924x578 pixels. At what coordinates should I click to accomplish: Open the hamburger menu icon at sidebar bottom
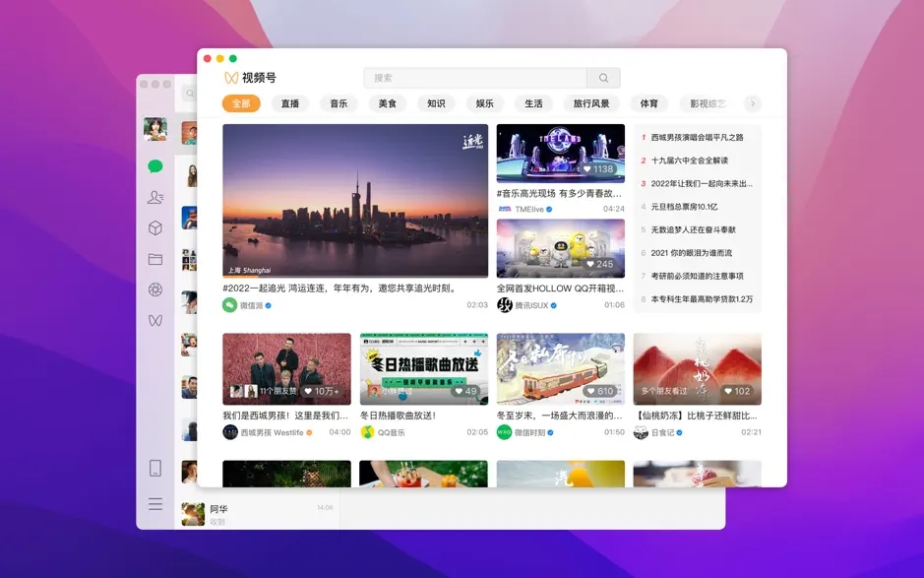tap(154, 503)
